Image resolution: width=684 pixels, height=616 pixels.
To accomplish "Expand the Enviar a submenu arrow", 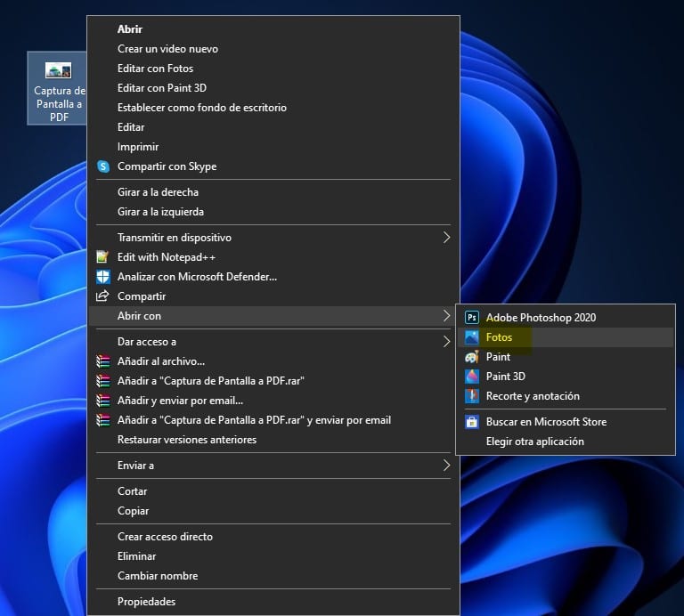I will pos(446,466).
